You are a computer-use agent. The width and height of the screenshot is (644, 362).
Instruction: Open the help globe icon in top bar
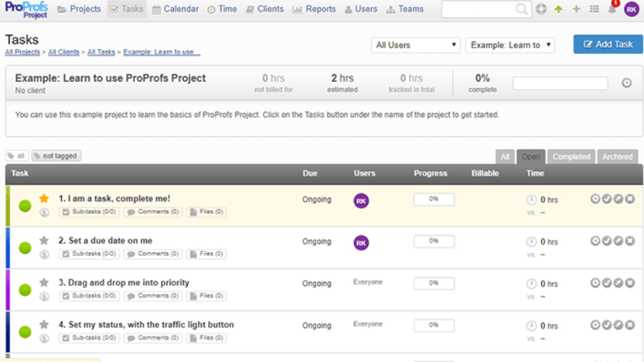[x=541, y=9]
